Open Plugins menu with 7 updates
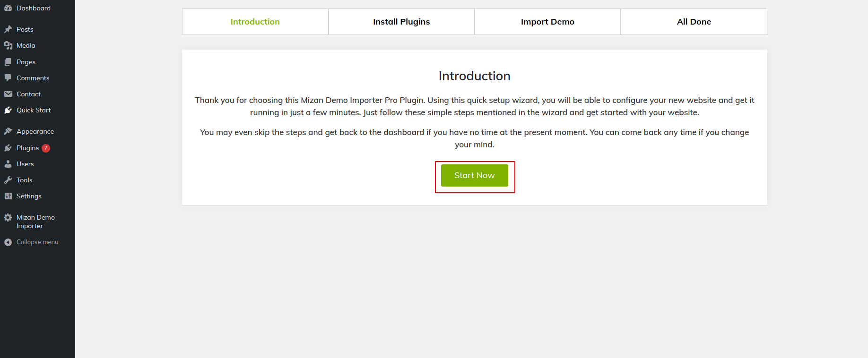This screenshot has height=358, width=868. [x=27, y=148]
